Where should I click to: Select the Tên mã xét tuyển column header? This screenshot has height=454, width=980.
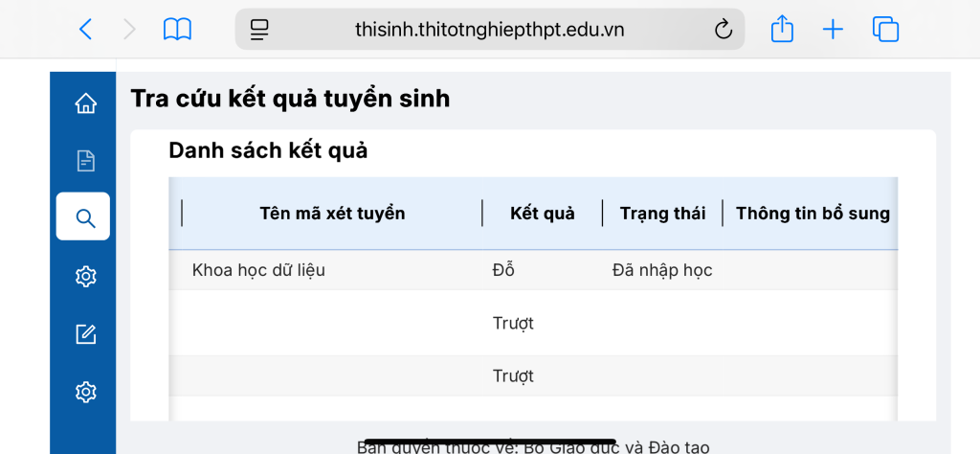(x=332, y=214)
